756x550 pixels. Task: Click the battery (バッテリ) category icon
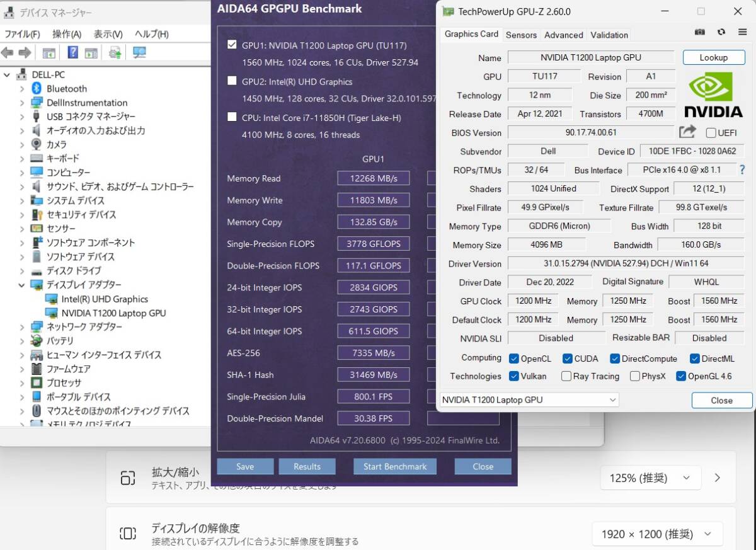(37, 341)
